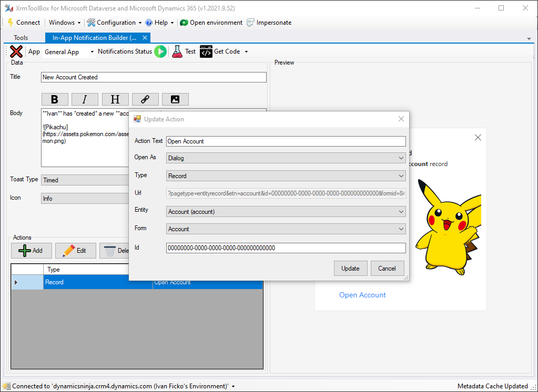Click the connection status icon in the status bar
The image size is (538, 392).
(x=6, y=386)
